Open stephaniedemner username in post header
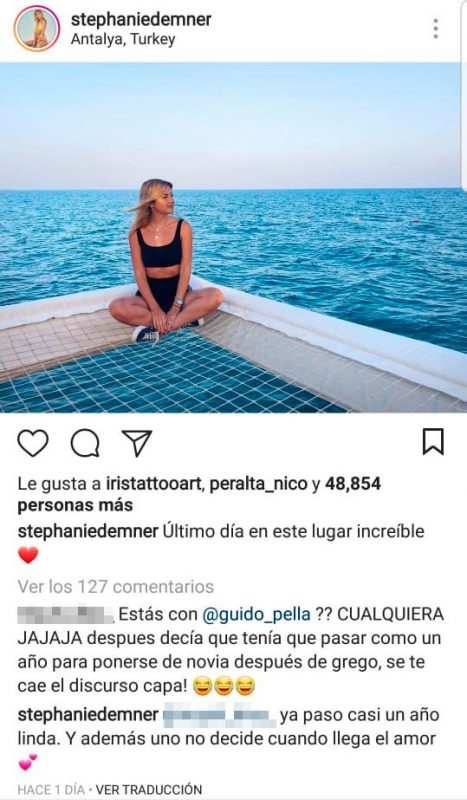 point(141,19)
